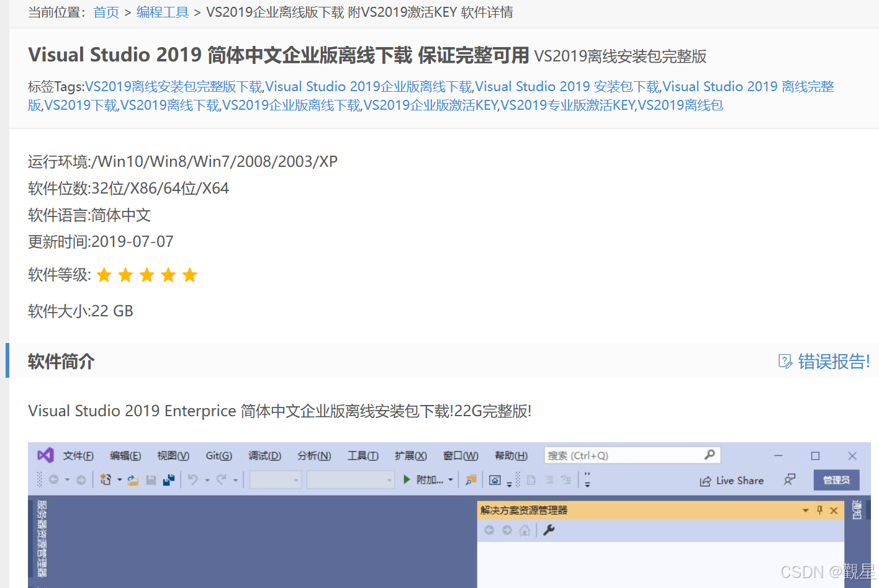Click the fifth rating star
Image resolution: width=879 pixels, height=588 pixels.
tap(190, 275)
